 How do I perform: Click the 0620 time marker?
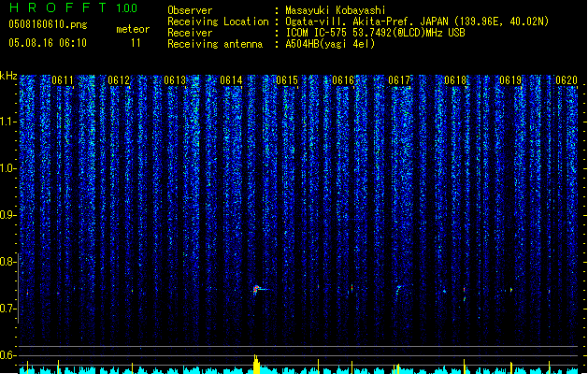(566, 80)
